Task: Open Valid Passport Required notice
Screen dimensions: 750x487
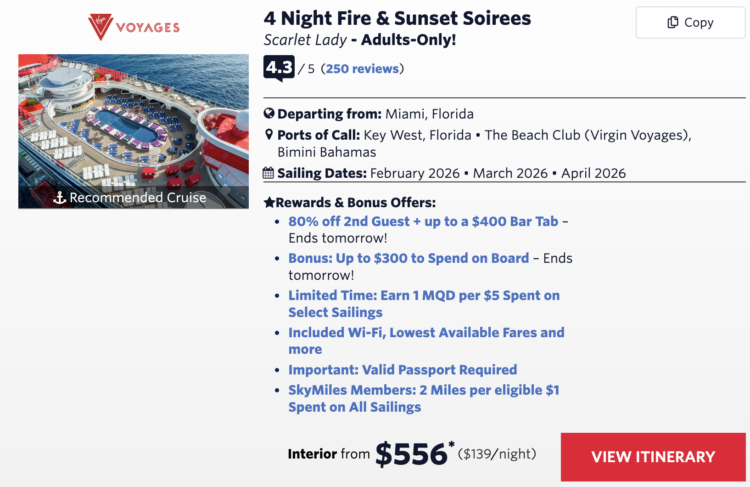Action: click(x=402, y=370)
